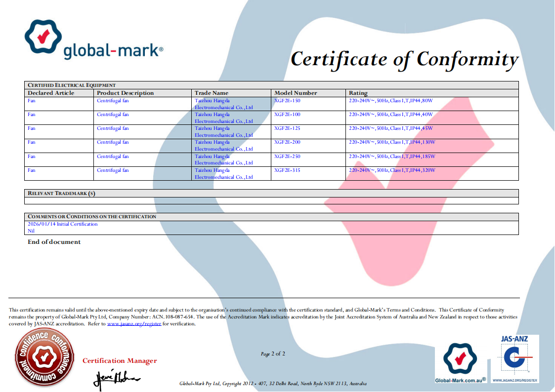This screenshot has width=555, height=392.
Task: Click the End of document text
Action: point(54,242)
